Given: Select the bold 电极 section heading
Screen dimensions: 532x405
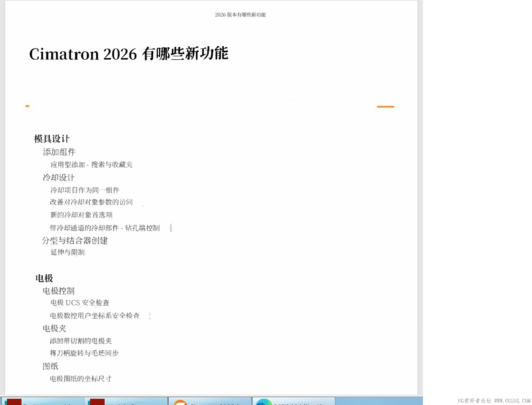Looking at the screenshot, I should (x=44, y=278).
